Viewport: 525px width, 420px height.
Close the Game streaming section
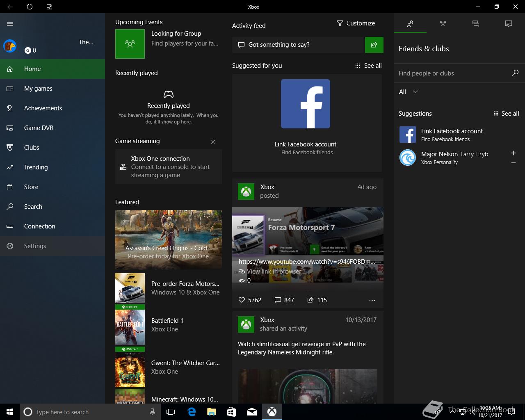point(213,142)
